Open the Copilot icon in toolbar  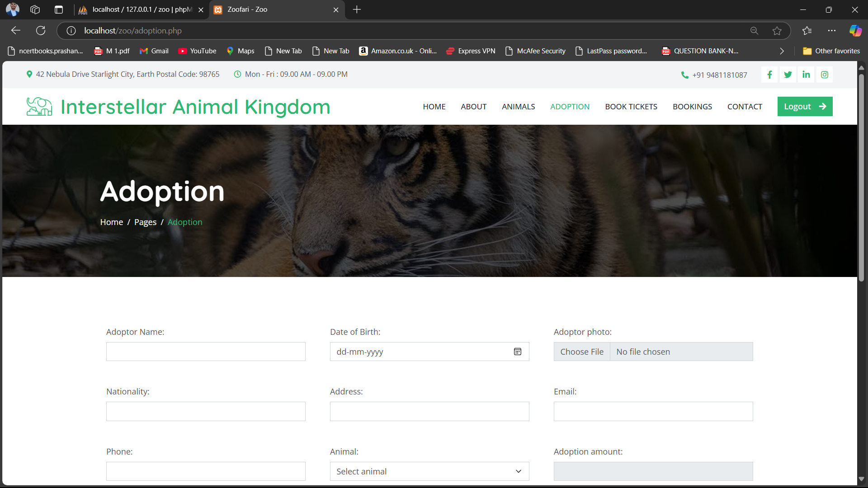click(x=855, y=31)
